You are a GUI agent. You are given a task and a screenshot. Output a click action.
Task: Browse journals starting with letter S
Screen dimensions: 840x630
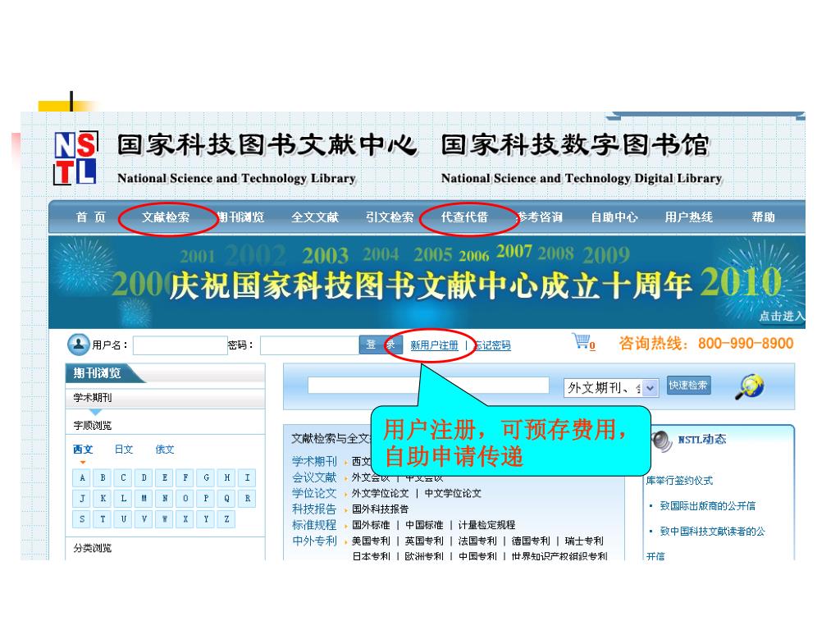82,519
